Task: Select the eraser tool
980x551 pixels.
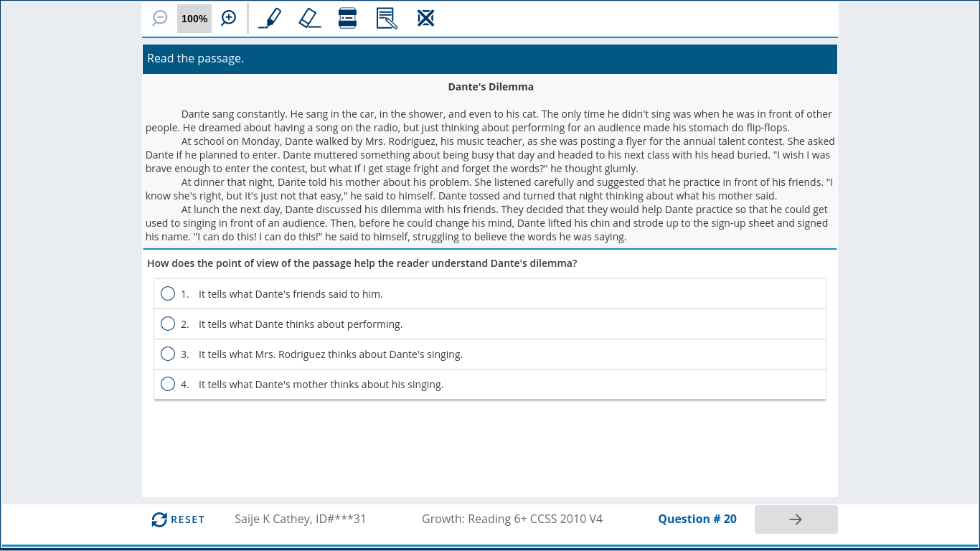Action: 309,18
